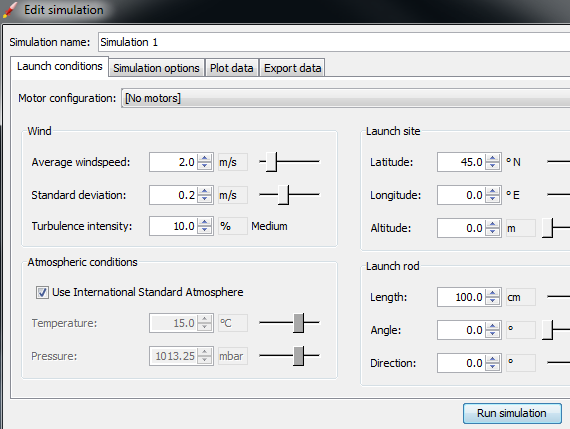
Task: Increase launch direction with up arrow
Action: pos(493,359)
